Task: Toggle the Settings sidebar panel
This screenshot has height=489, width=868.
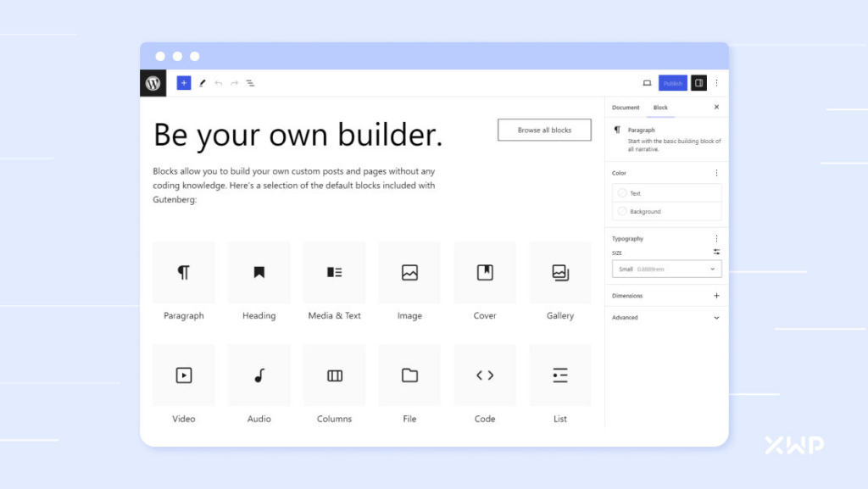Action: tap(698, 83)
